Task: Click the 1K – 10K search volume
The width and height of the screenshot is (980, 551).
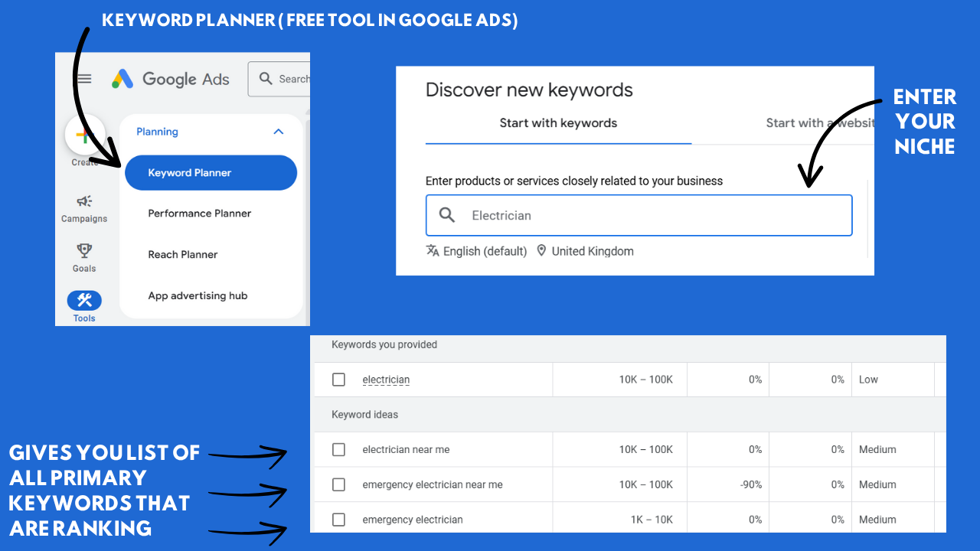Action: click(652, 520)
